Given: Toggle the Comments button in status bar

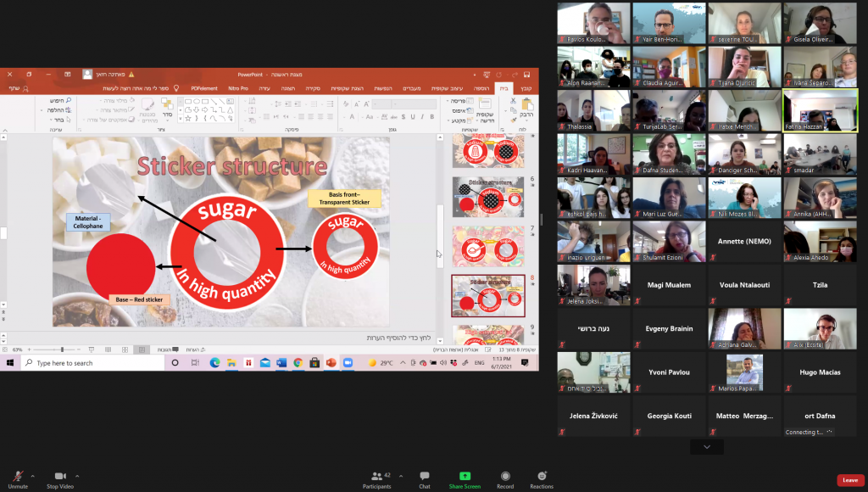Looking at the screenshot, I should pyautogui.click(x=168, y=349).
